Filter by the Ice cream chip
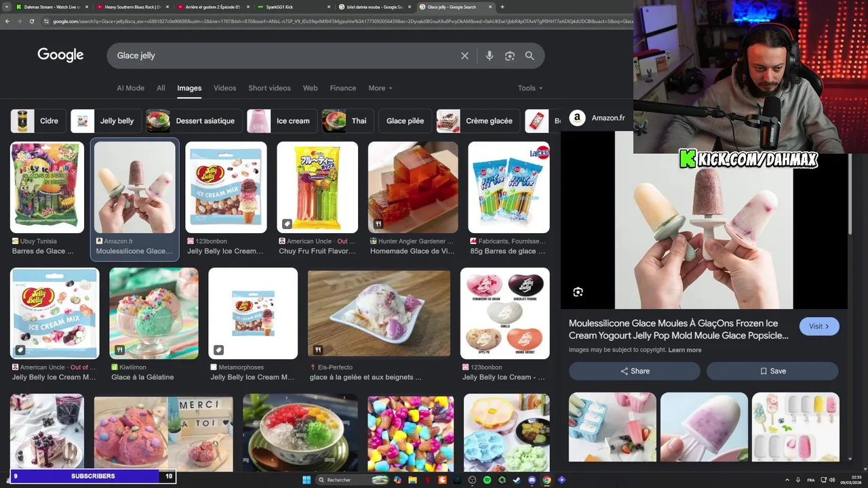The image size is (868, 488). pos(282,121)
